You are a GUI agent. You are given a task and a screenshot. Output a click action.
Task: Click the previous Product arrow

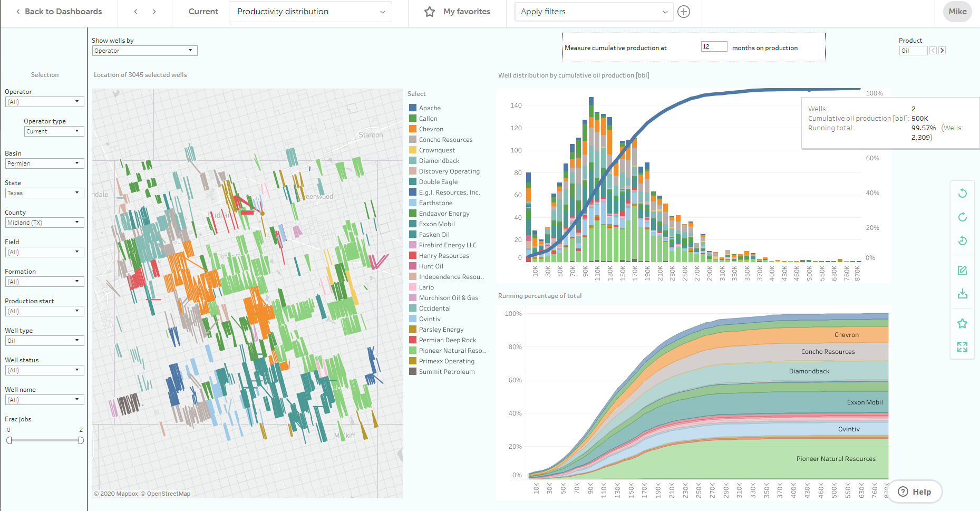pyautogui.click(x=933, y=51)
